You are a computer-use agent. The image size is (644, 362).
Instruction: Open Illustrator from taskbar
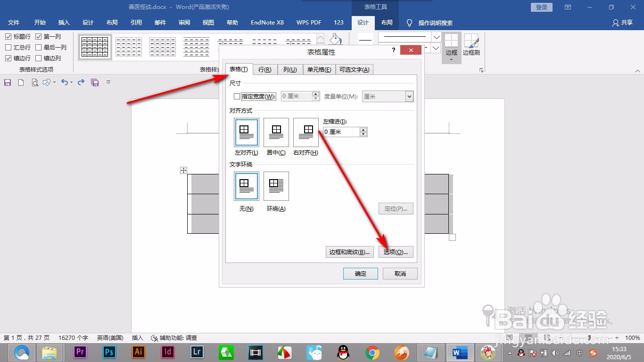point(139,352)
